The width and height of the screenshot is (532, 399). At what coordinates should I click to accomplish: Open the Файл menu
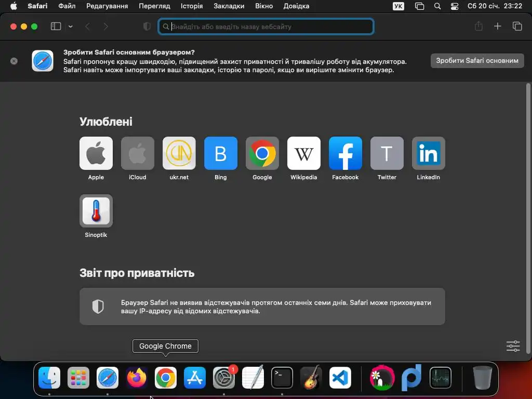point(67,6)
